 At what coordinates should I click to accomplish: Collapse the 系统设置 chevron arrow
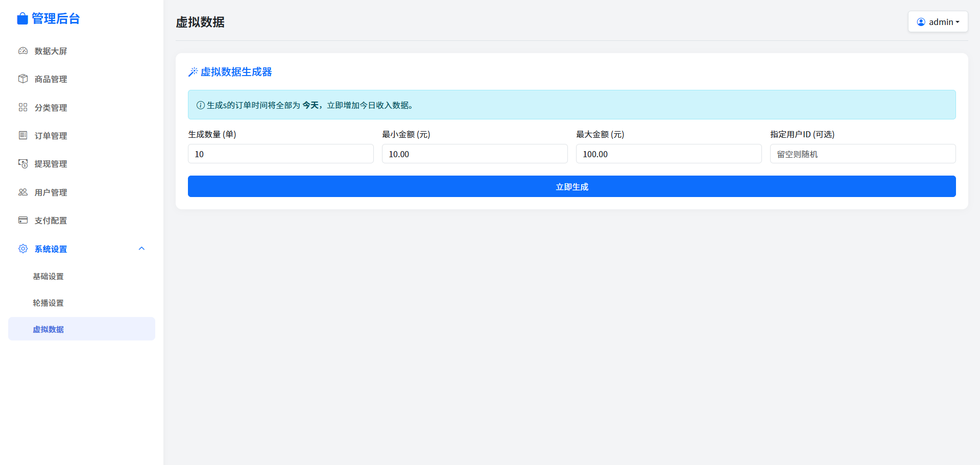[141, 249]
